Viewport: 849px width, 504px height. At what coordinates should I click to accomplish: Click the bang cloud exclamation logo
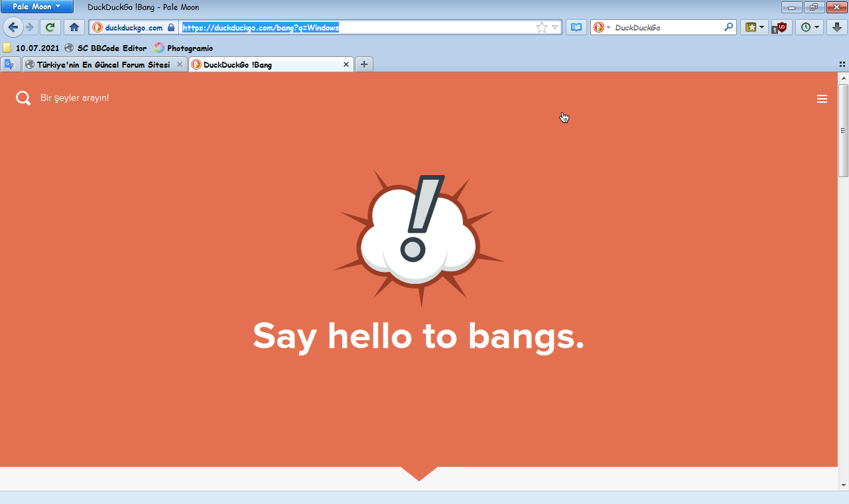click(419, 239)
